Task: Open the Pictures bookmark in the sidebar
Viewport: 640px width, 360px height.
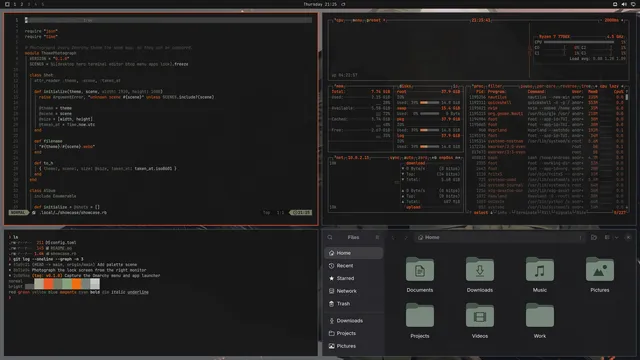Action: [353, 346]
